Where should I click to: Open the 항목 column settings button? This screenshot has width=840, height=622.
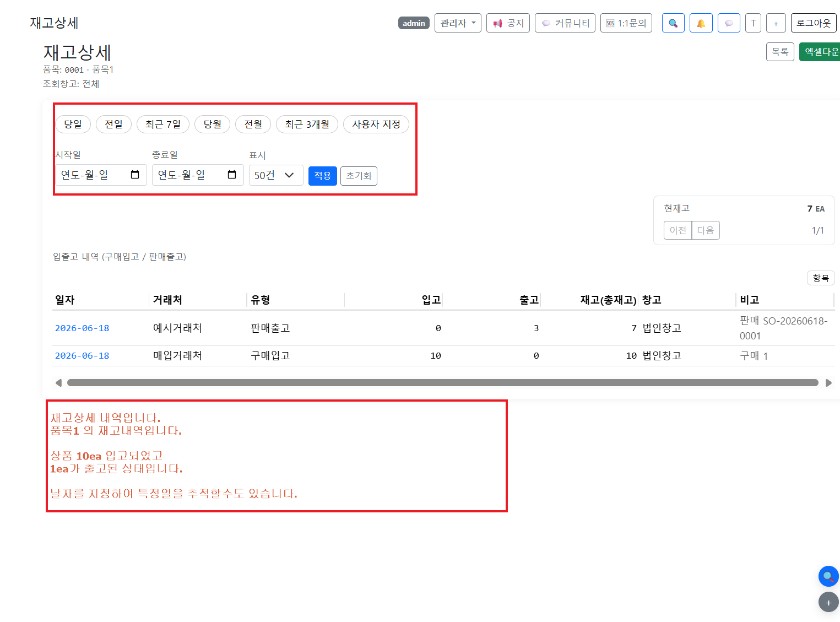[821, 278]
